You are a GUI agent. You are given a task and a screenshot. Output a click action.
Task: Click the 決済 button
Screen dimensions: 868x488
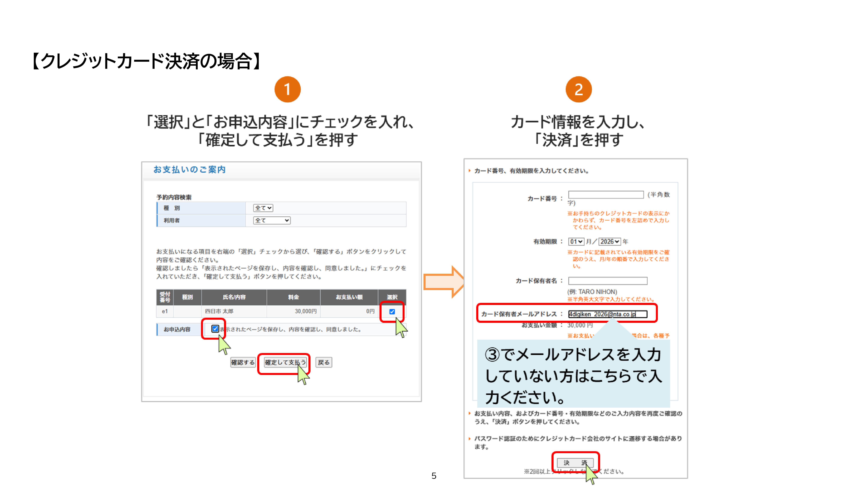click(x=575, y=463)
